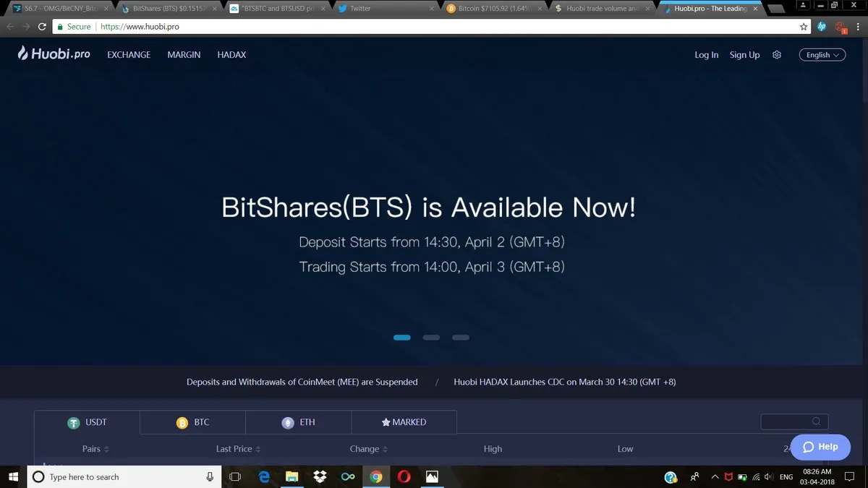Image resolution: width=868 pixels, height=488 pixels.
Task: Launch Microsoft Edge from the taskbar
Action: 264,477
